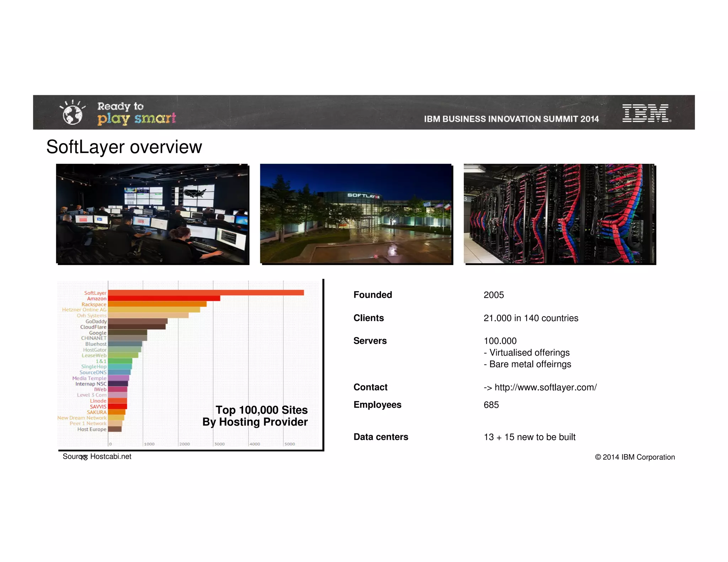Select the 'HostGator' chart label

click(x=95, y=350)
